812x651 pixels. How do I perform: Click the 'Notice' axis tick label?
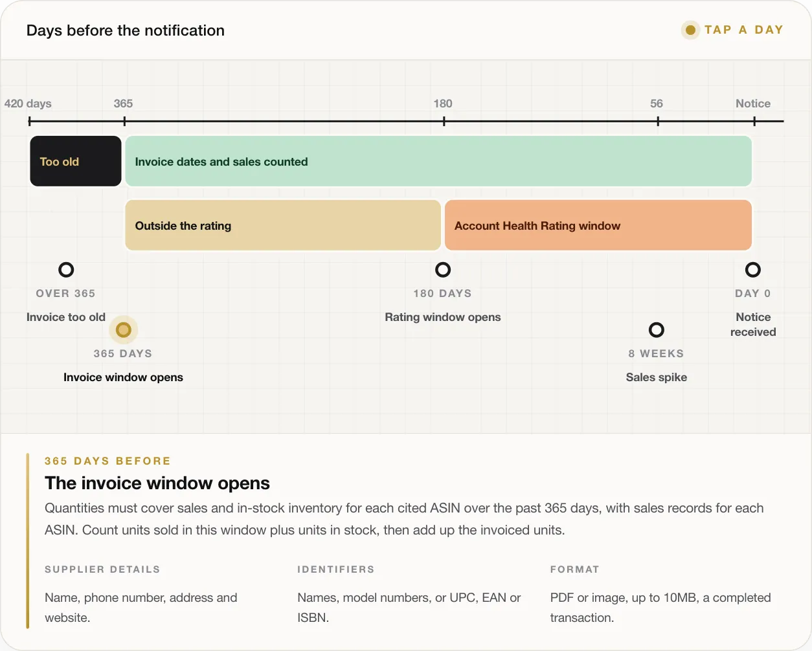pos(753,104)
